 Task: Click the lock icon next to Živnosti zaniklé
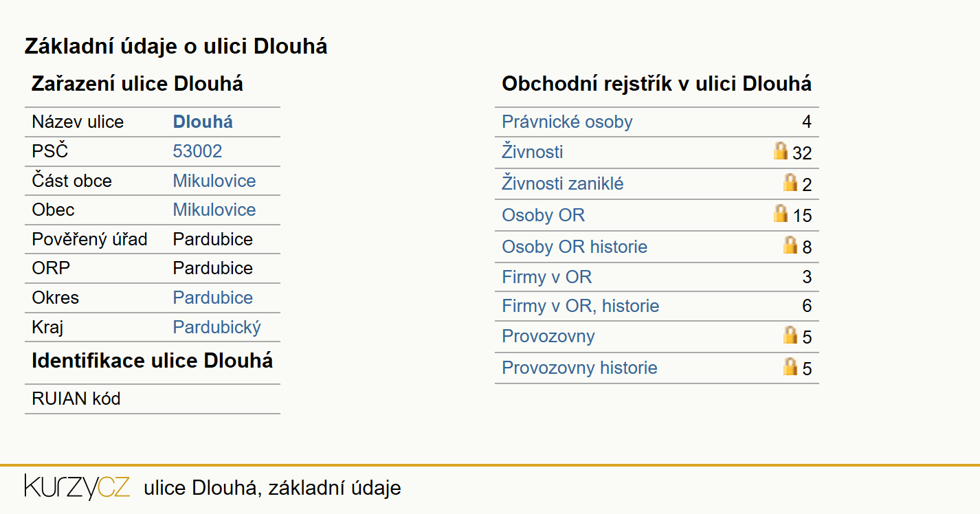click(x=790, y=182)
